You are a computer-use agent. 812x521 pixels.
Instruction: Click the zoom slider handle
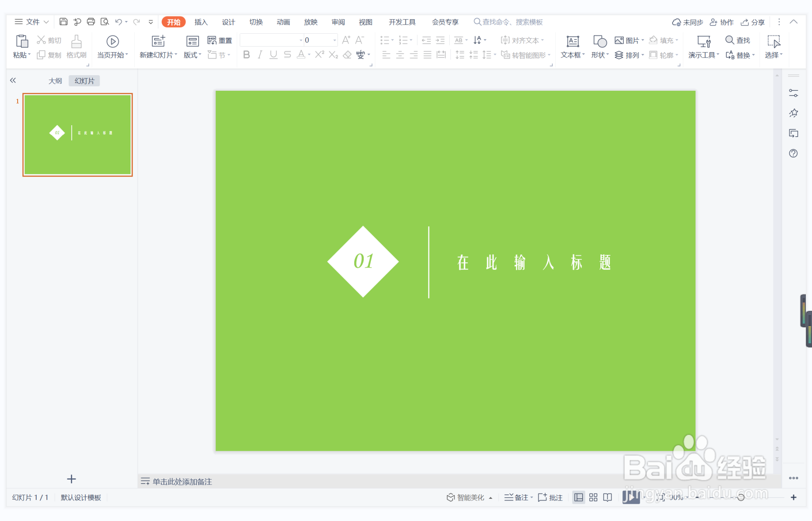741,498
